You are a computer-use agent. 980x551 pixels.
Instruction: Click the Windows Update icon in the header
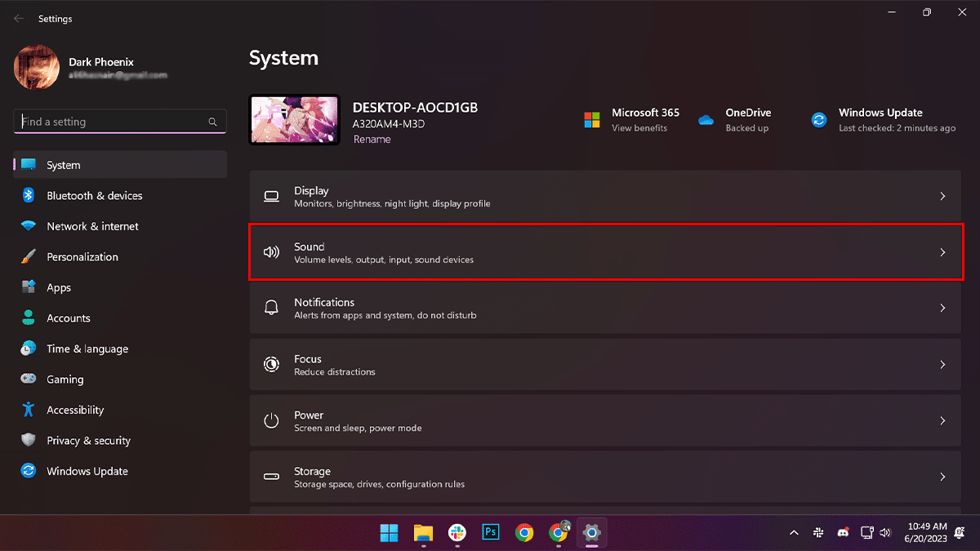pos(818,119)
